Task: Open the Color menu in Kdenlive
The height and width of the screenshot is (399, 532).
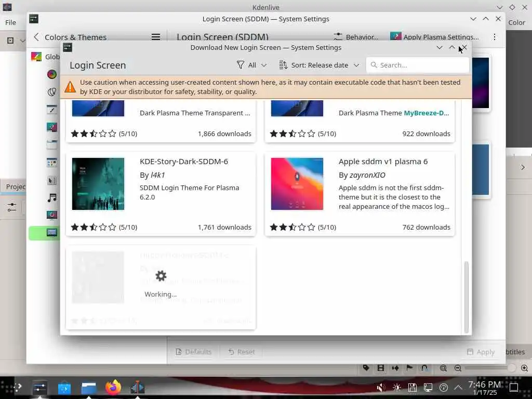Action: click(x=517, y=22)
